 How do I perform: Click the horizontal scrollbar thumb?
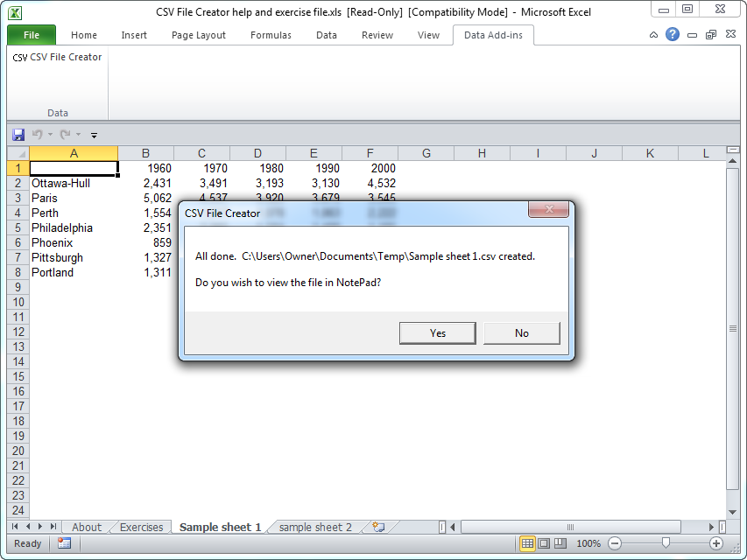click(571, 527)
